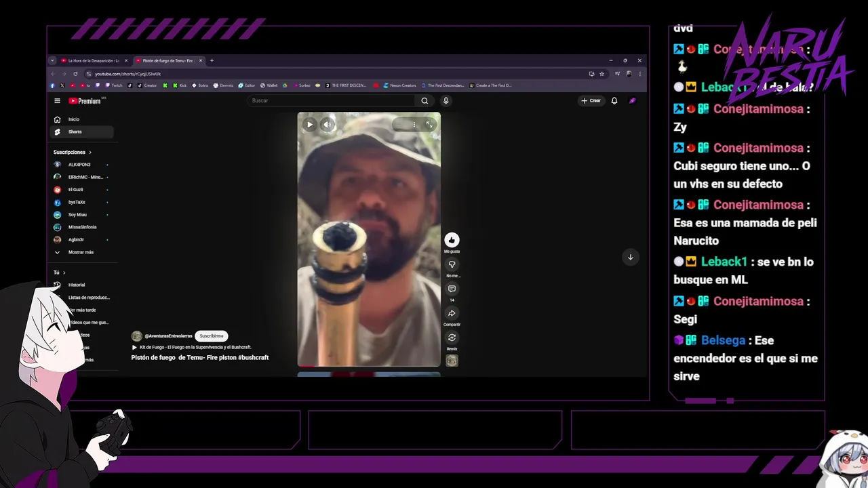Open the Nexon Creators bookmark
The height and width of the screenshot is (488, 868).
click(399, 85)
